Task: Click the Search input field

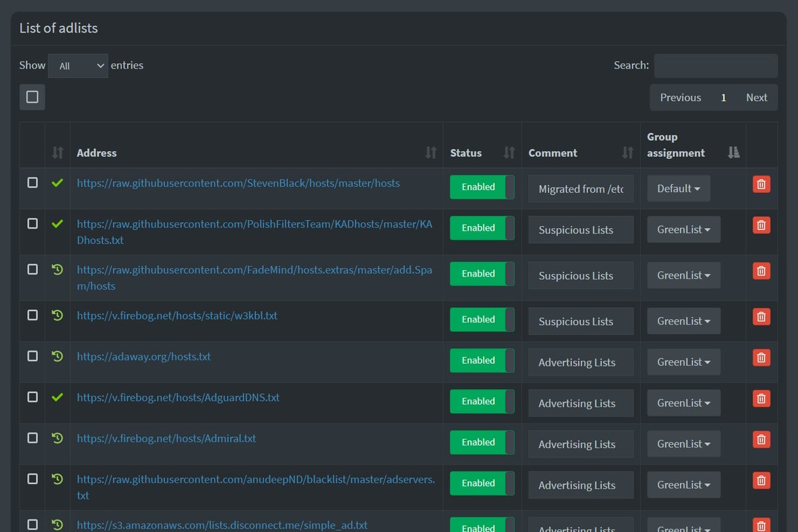Action: point(716,66)
